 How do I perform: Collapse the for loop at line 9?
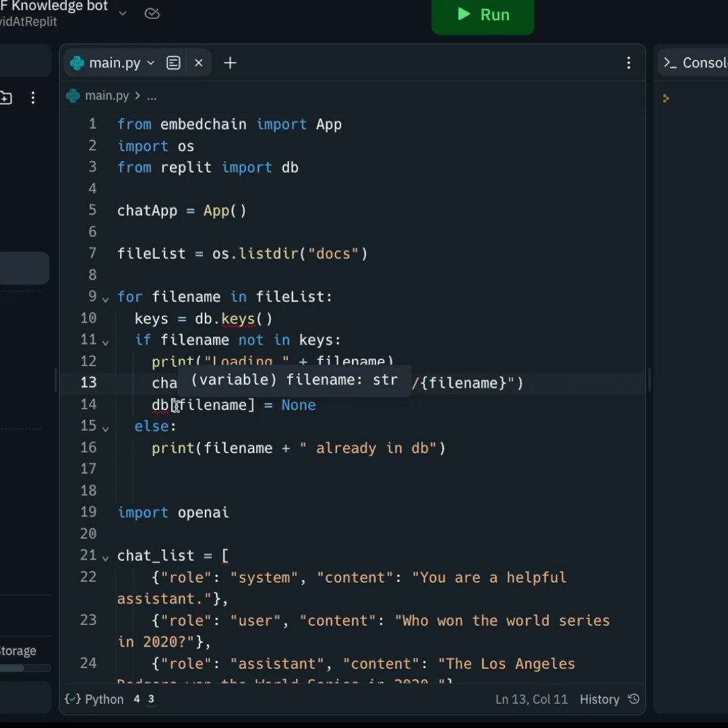click(x=105, y=299)
